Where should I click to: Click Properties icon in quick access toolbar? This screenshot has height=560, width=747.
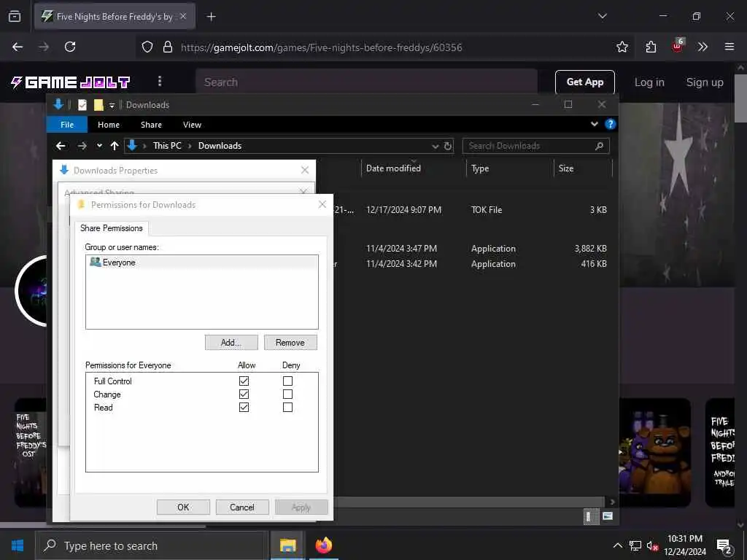coord(82,105)
